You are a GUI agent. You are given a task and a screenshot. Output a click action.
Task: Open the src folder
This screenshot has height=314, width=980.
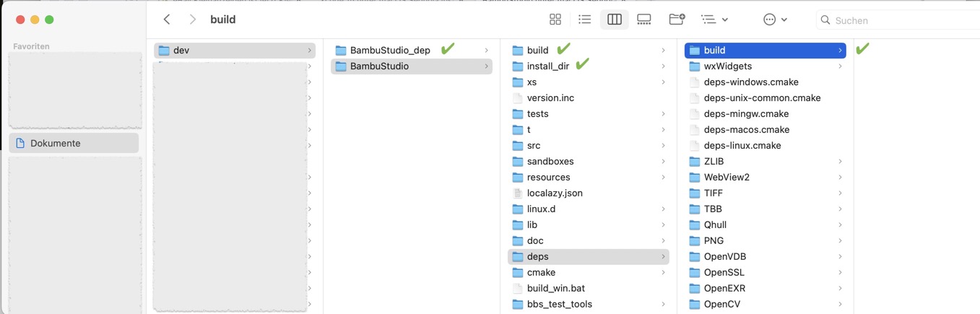pyautogui.click(x=589, y=146)
